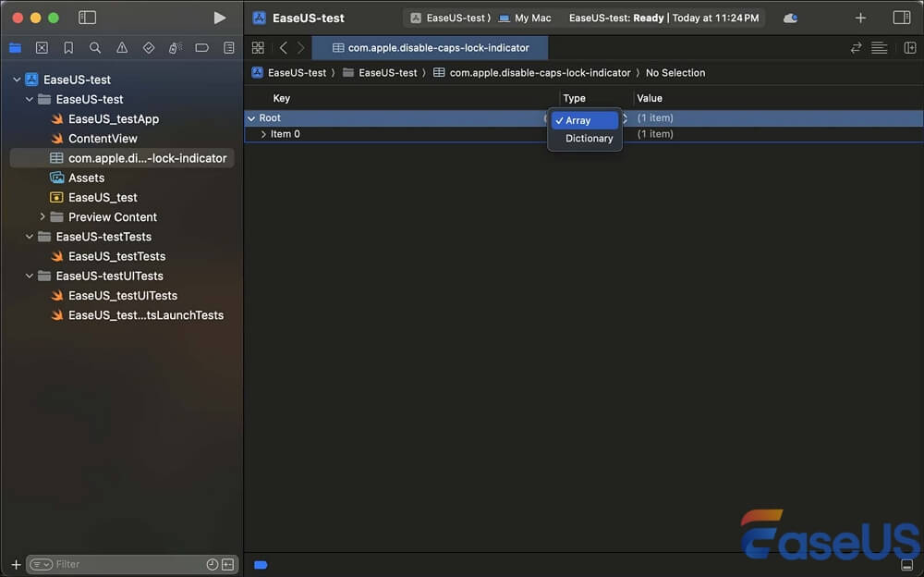This screenshot has width=924, height=577.
Task: Expand the Preview Content folder
Action: point(43,217)
